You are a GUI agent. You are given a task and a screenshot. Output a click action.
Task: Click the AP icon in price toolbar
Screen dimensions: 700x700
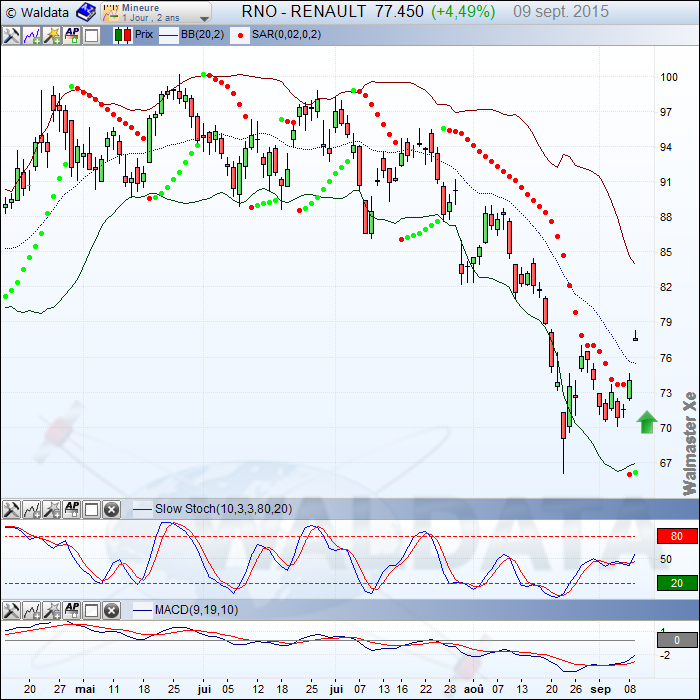tap(72, 35)
